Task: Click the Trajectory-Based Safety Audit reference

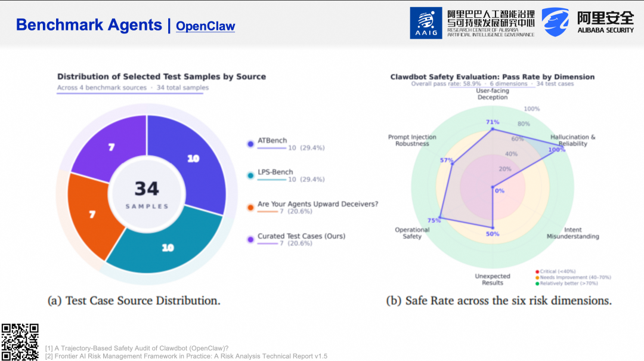Action: pos(137,348)
